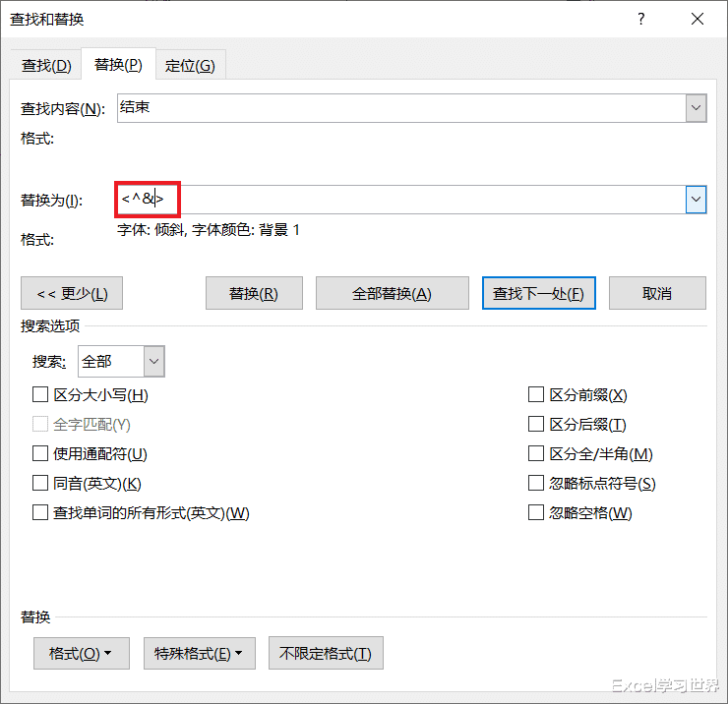
Task: Toggle 区分全/半角(M) checkbox
Action: [x=536, y=453]
